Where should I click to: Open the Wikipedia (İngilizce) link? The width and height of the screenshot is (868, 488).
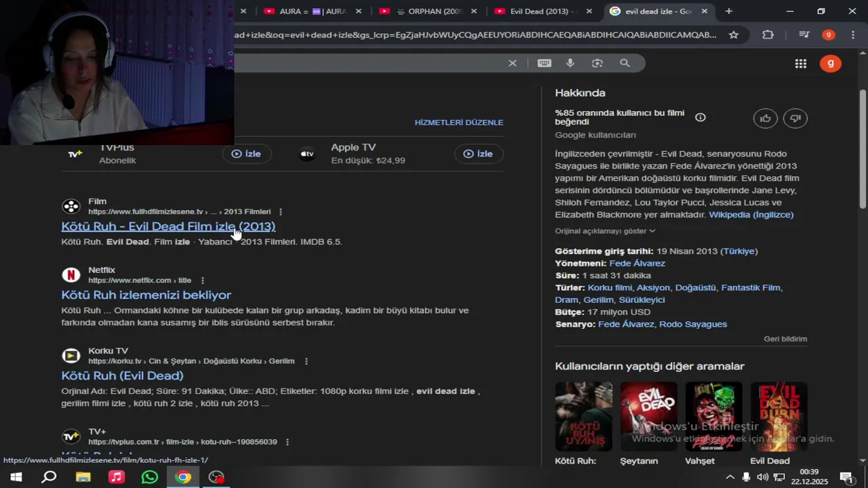pos(751,215)
